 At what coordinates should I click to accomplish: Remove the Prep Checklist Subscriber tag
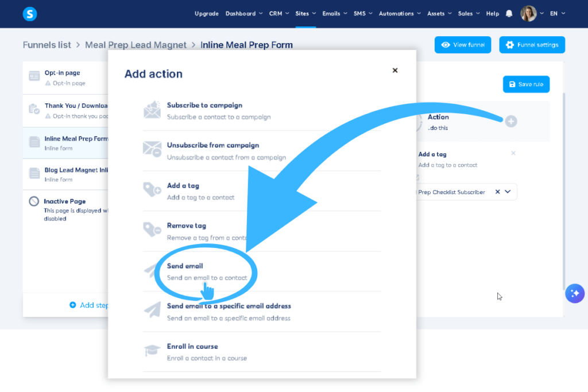tap(497, 192)
